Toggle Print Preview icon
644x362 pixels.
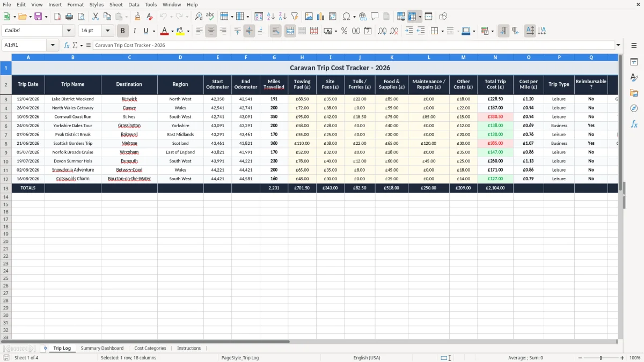pyautogui.click(x=81, y=17)
